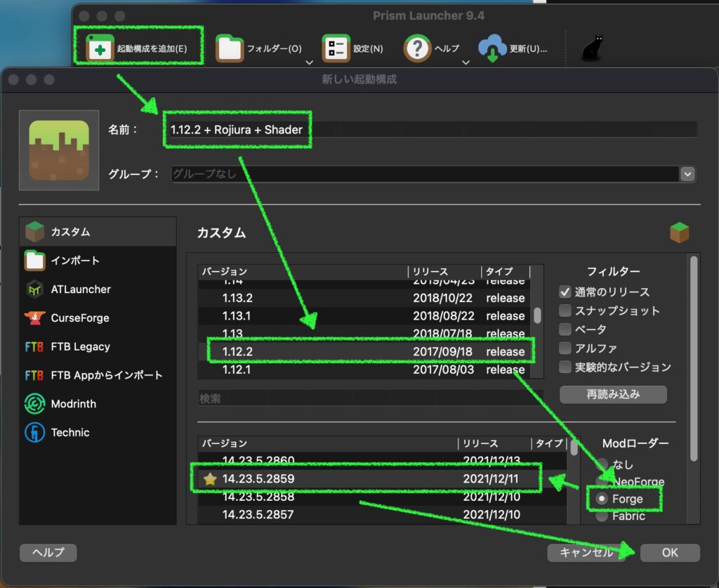
Task: Sort Forge list by タイプ column header
Action: point(549,443)
